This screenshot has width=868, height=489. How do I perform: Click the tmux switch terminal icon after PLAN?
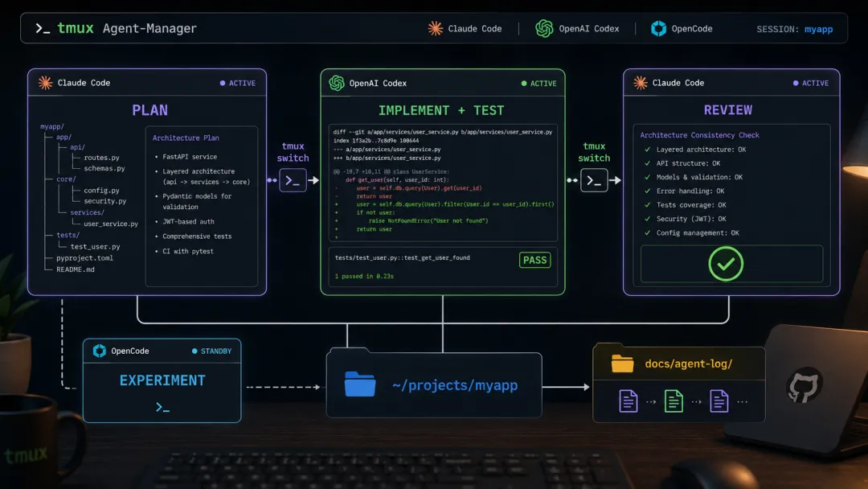[x=293, y=180]
